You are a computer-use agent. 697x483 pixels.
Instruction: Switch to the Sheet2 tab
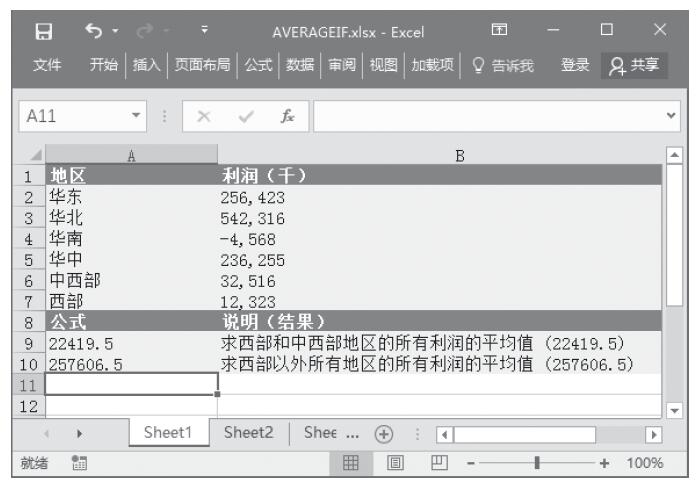pyautogui.click(x=248, y=434)
